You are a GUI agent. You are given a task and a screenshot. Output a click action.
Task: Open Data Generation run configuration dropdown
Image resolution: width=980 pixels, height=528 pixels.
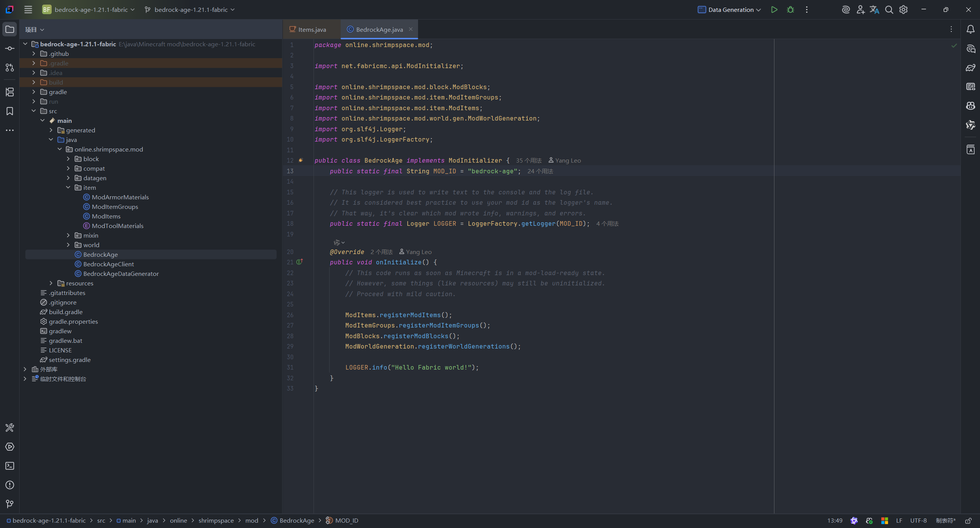[729, 10]
